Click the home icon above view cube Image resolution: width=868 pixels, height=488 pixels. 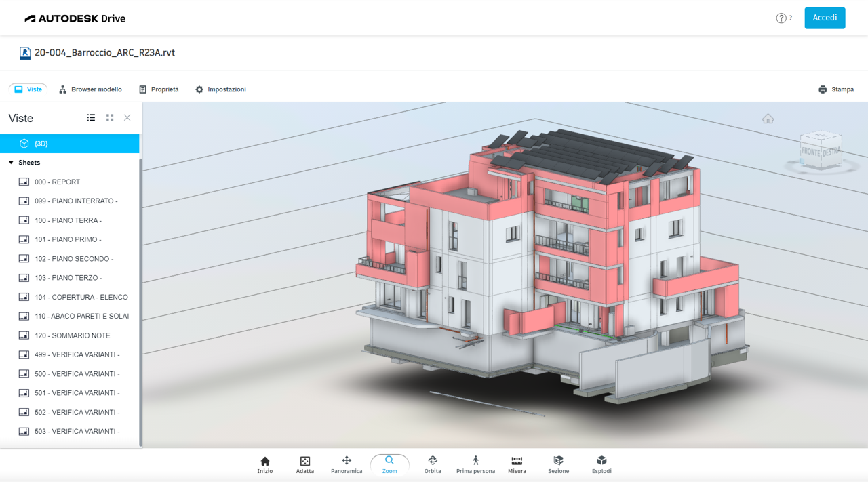click(768, 119)
